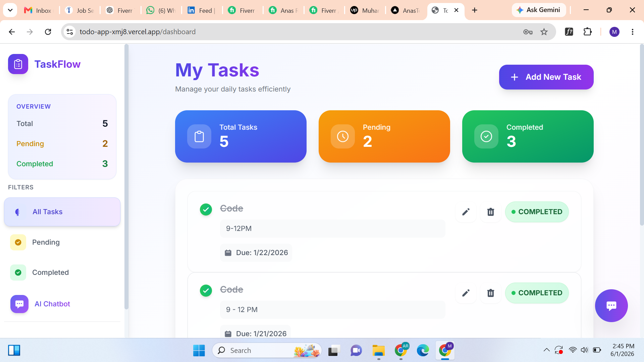
Task: Click the Add New Task button
Action: click(546, 77)
